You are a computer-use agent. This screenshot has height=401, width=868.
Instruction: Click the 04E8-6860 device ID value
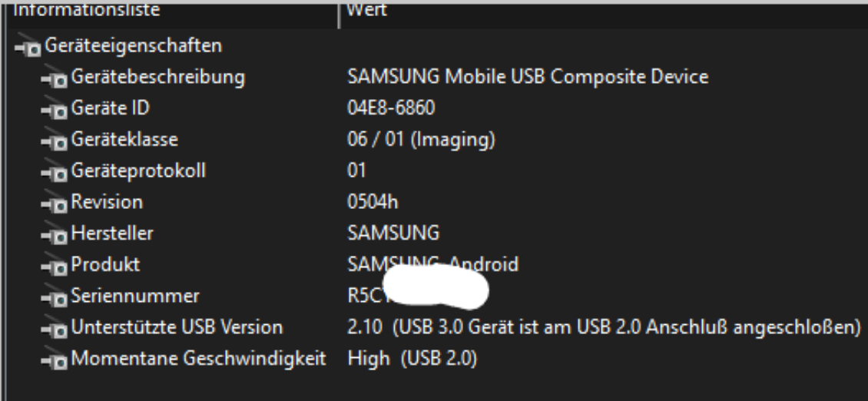391,108
